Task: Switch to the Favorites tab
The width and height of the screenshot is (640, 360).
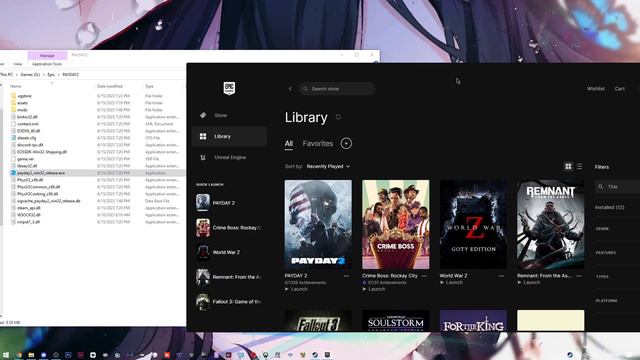Action: pos(318,144)
